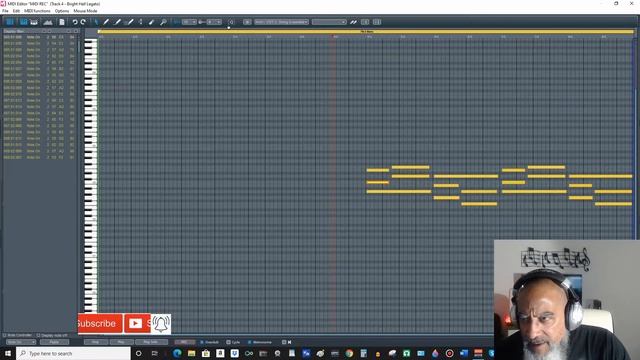The height and width of the screenshot is (360, 640).
Task: Open Microsoft Edge from the taskbar
Action: [x=177, y=353]
